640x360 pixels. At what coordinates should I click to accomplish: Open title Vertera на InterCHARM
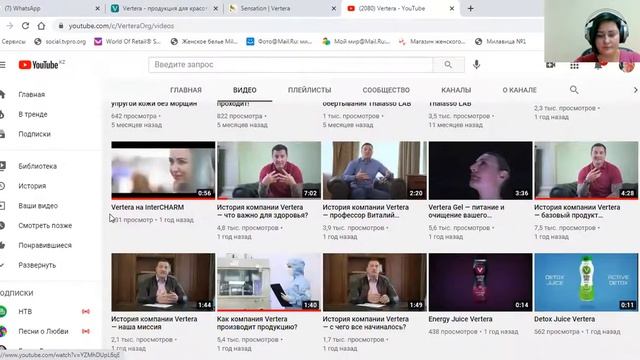pos(147,207)
